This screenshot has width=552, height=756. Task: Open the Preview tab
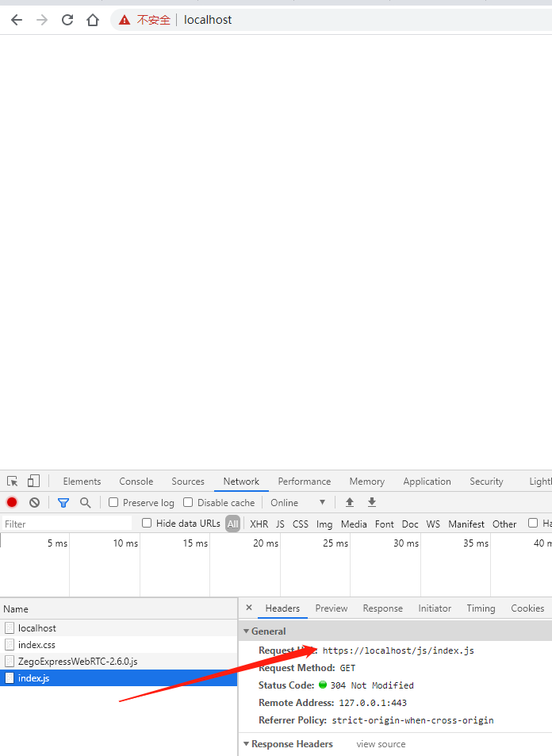click(x=332, y=608)
